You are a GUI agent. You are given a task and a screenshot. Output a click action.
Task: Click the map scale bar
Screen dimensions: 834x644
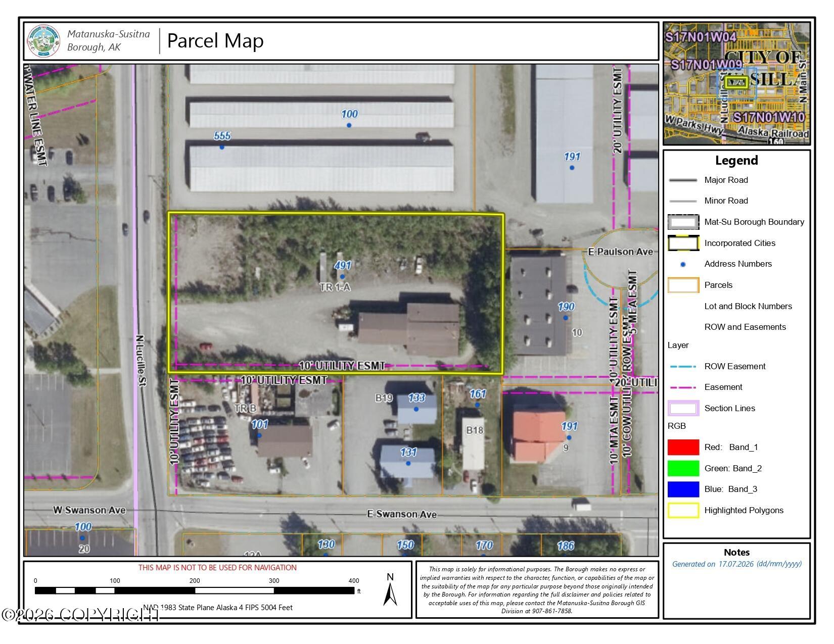195,590
